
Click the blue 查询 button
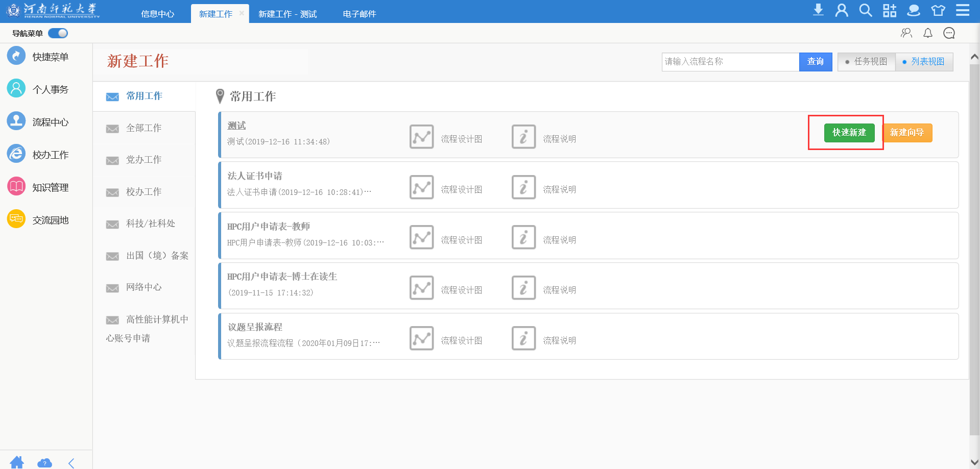click(815, 62)
